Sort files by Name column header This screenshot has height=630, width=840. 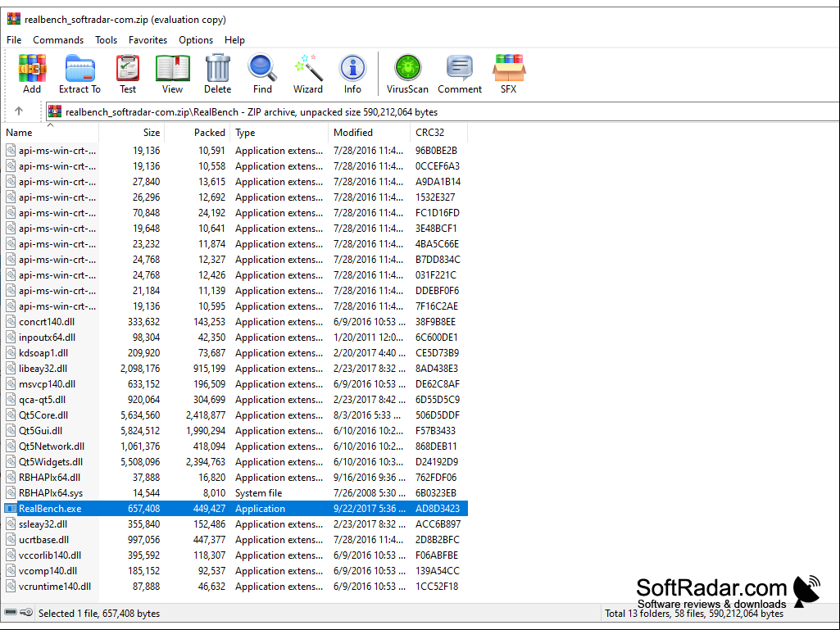pyautogui.click(x=50, y=133)
